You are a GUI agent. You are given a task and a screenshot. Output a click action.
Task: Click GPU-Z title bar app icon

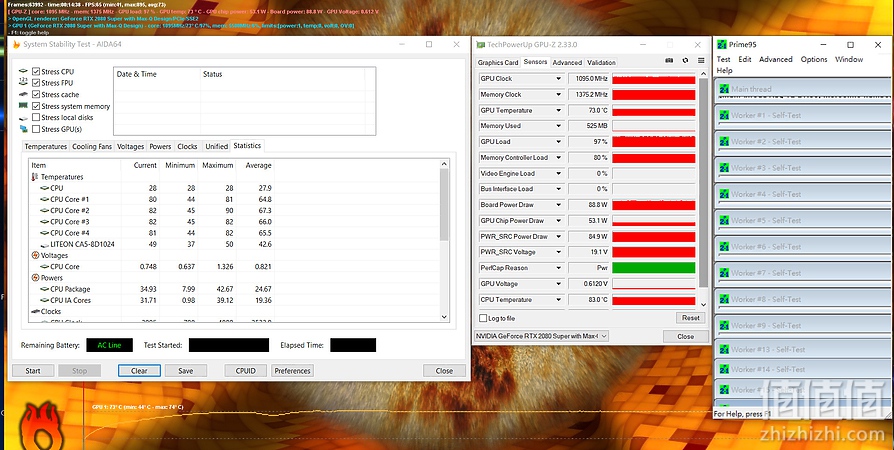tap(481, 44)
